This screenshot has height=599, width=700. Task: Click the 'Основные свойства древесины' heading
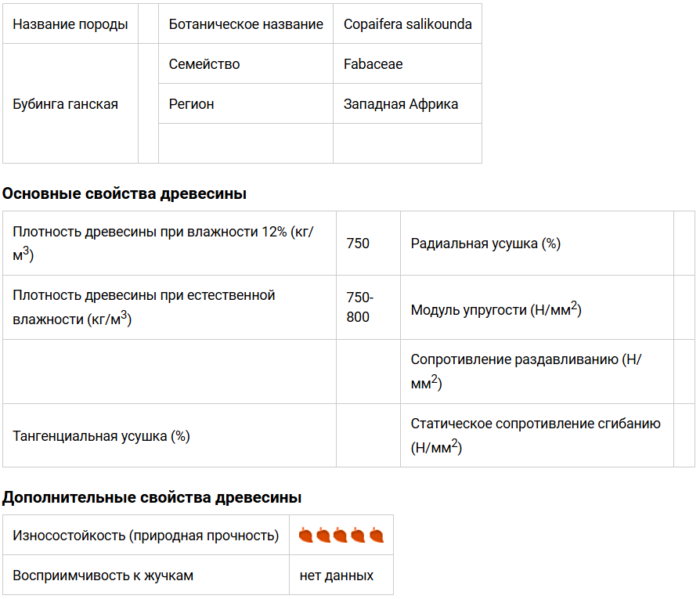click(124, 194)
